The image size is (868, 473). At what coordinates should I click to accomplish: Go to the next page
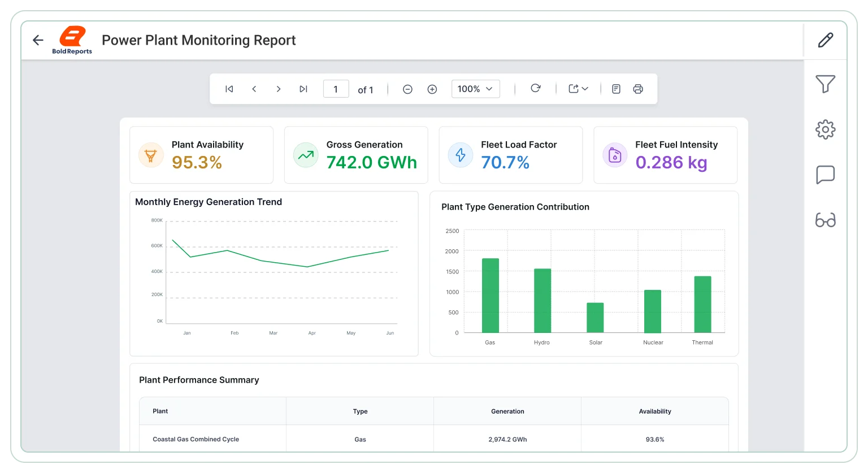pyautogui.click(x=279, y=89)
